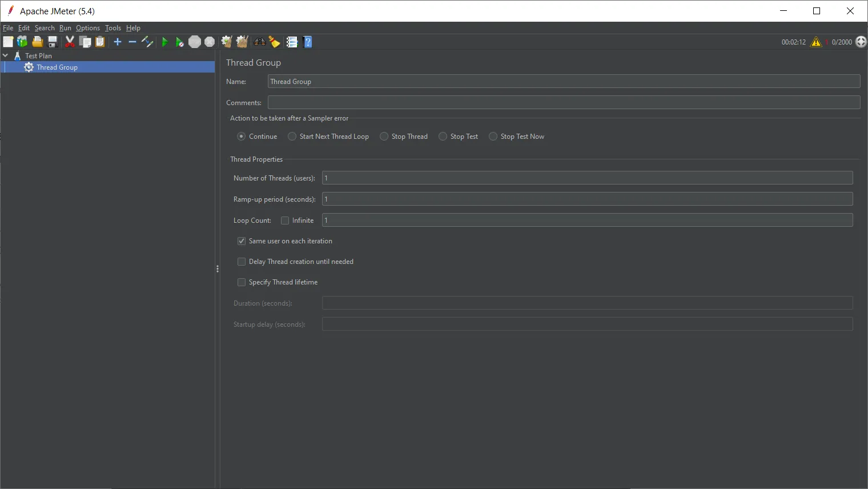Collapse all nodes with minus icon

coord(132,42)
